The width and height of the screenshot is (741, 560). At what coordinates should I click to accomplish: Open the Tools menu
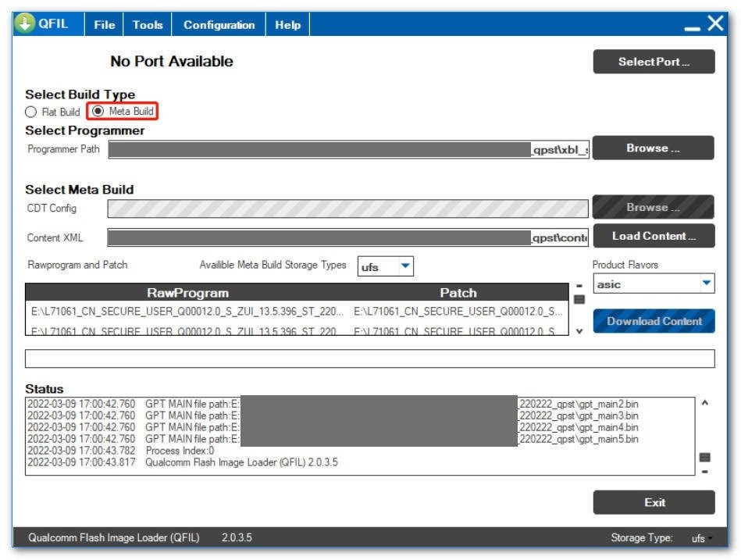coord(148,24)
